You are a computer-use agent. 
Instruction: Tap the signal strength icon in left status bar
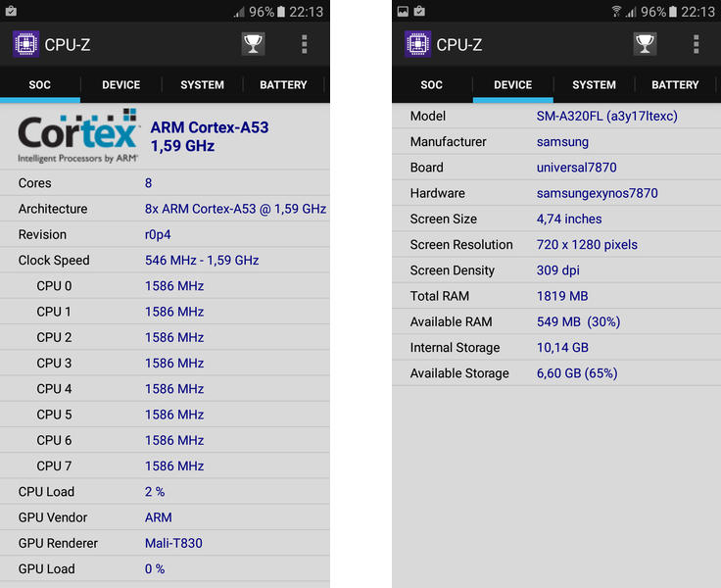pos(239,12)
